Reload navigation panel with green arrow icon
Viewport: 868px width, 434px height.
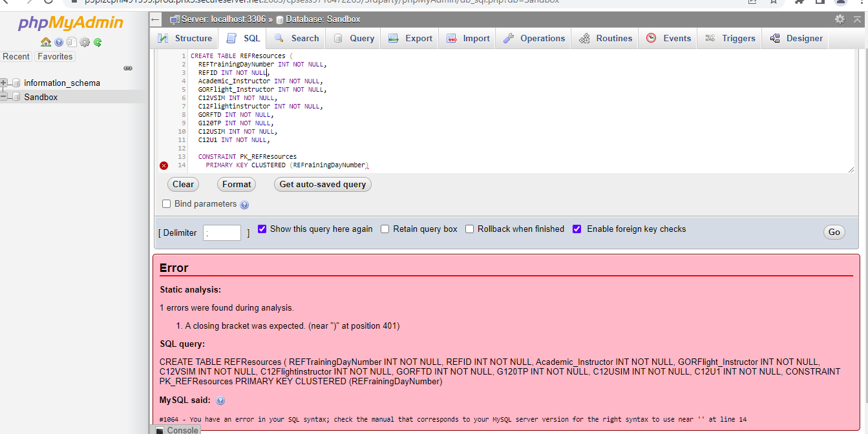click(x=98, y=42)
